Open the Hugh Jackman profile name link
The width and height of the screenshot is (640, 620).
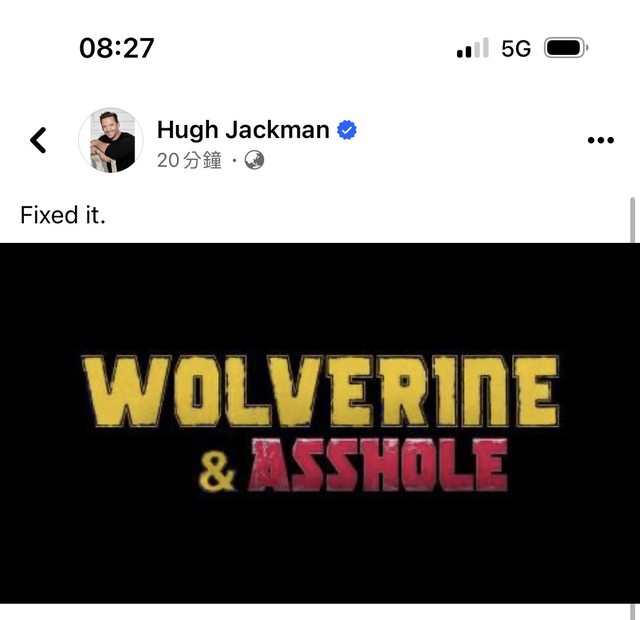[243, 130]
